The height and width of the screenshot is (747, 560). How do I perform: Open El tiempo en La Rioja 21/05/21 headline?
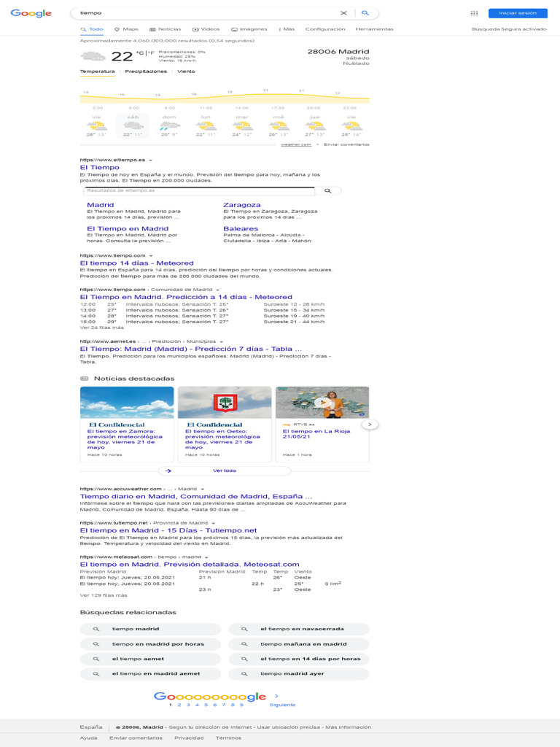pos(316,433)
